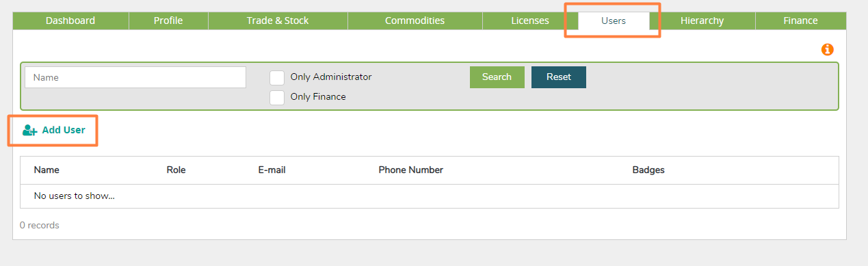
Task: Open the Dashboard tab
Action: pos(70,21)
